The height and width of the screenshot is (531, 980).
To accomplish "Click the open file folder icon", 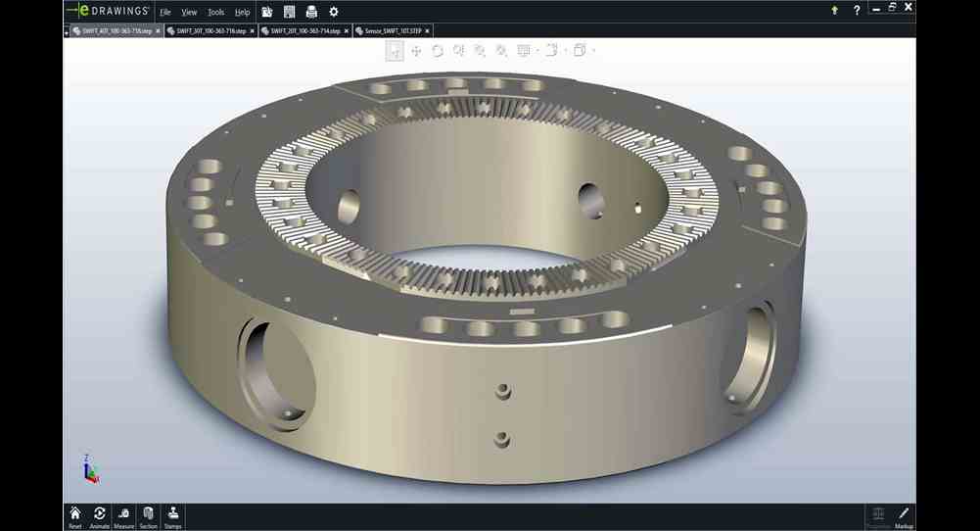I will click(267, 12).
